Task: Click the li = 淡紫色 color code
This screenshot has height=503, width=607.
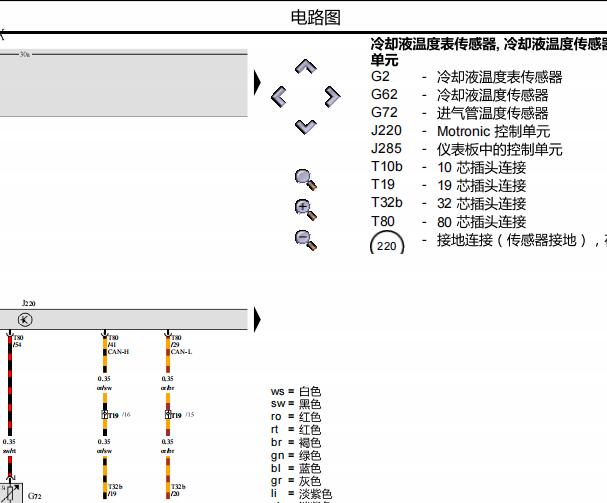Action: [x=301, y=494]
